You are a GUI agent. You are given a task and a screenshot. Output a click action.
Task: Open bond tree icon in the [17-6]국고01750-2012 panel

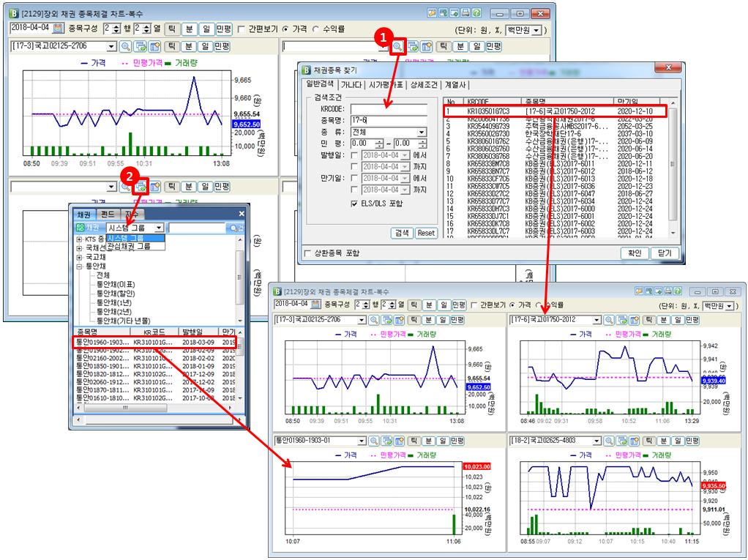click(x=621, y=320)
